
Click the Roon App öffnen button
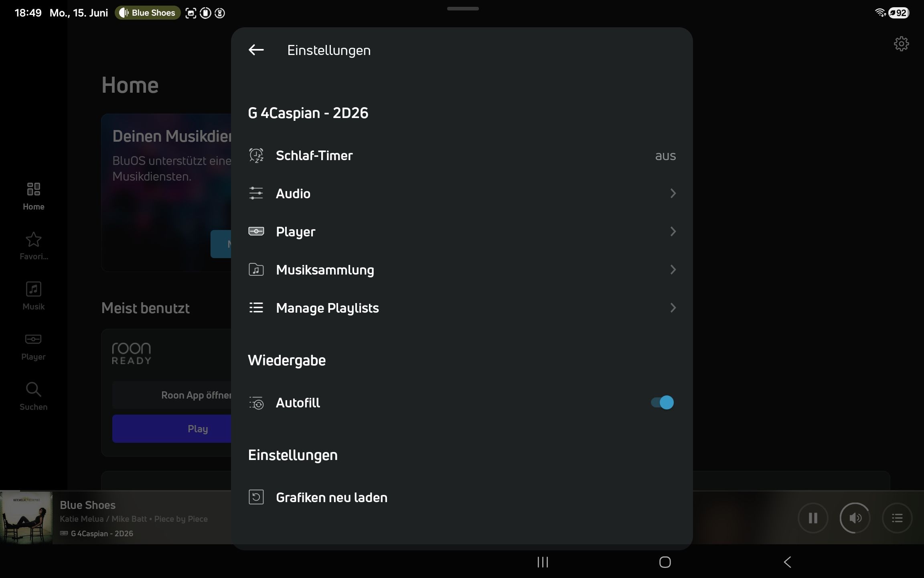172,395
